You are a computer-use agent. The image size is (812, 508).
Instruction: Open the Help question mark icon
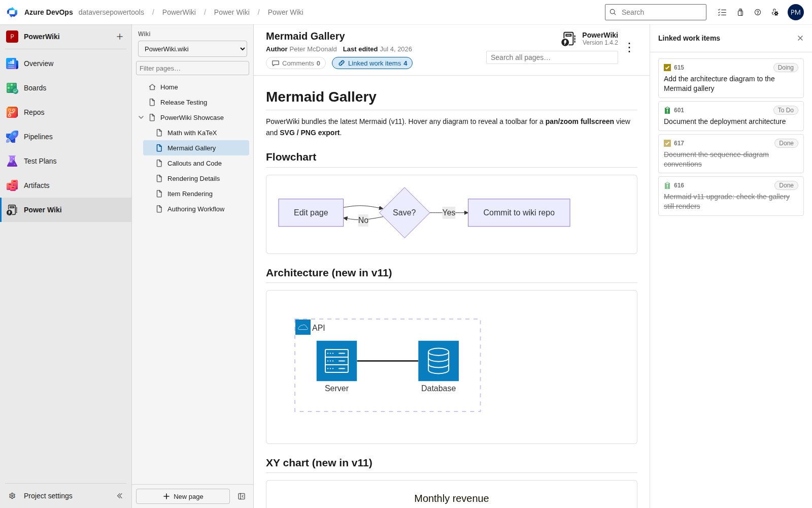(758, 12)
